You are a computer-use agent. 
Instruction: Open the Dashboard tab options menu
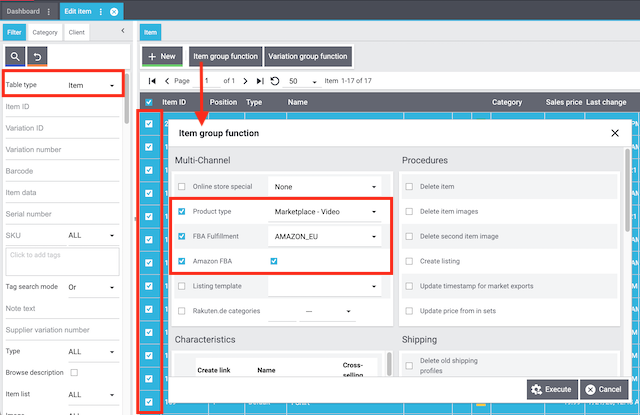[48, 11]
